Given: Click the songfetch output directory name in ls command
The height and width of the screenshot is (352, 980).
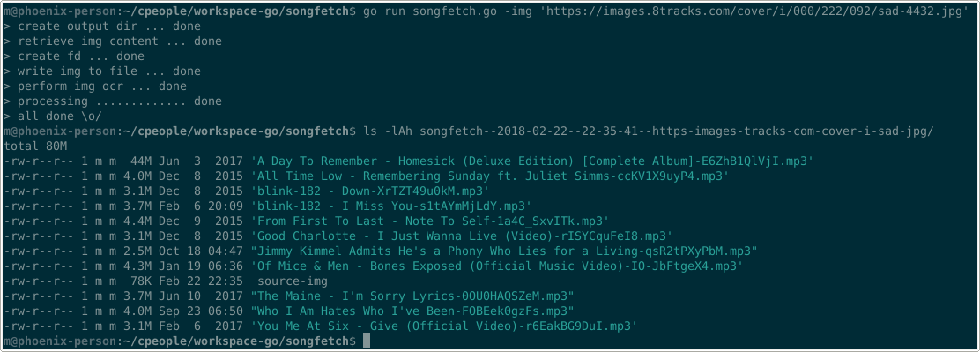Looking at the screenshot, I should click(677, 131).
